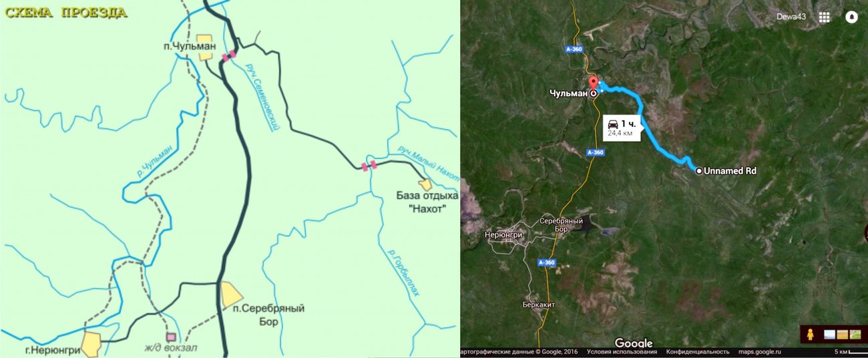Image resolution: width=868 pixels, height=358 pixels.
Task: Open the Dewa43 account name
Action: [793, 17]
